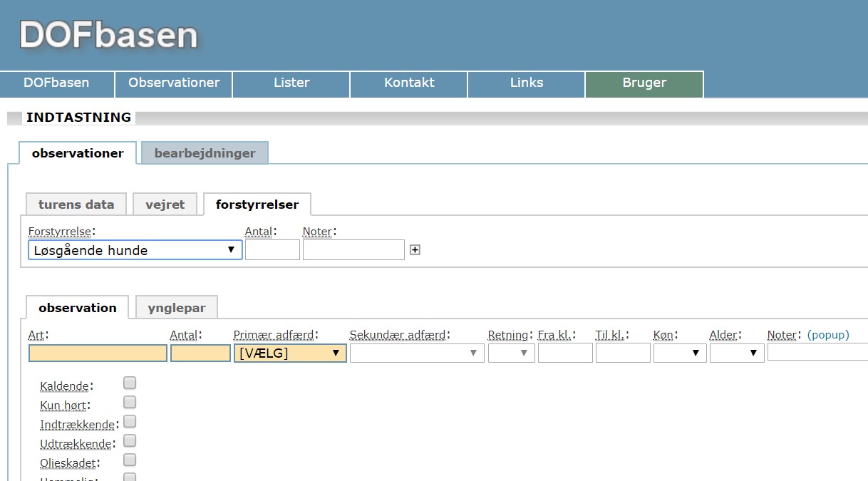Click the Kaldende label
The image size is (868, 481).
65,386
